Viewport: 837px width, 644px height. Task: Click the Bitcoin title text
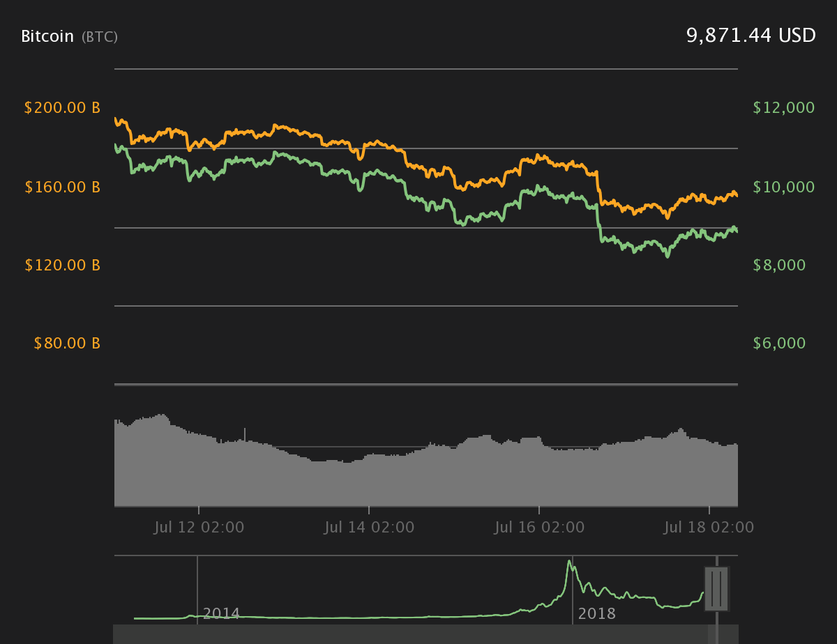tap(47, 36)
